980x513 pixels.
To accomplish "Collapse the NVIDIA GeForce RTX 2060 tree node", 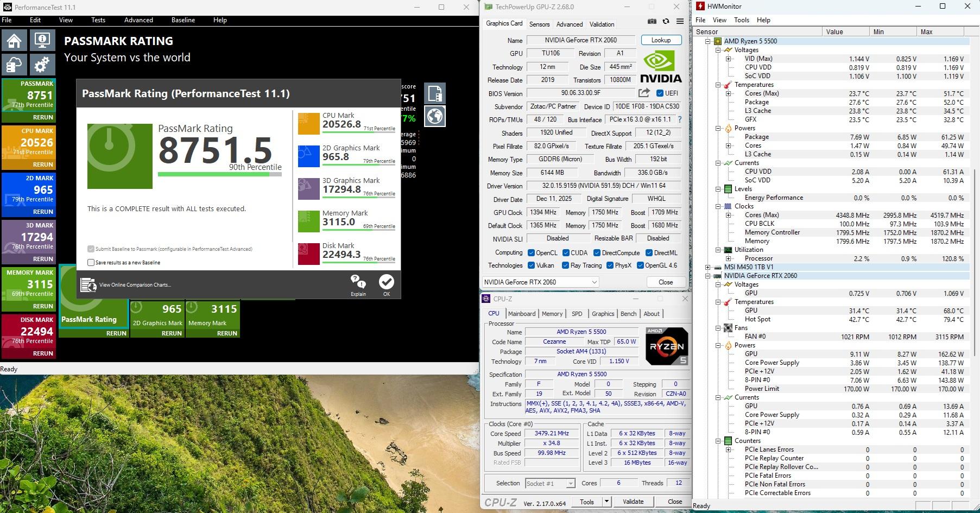I will 708,276.
